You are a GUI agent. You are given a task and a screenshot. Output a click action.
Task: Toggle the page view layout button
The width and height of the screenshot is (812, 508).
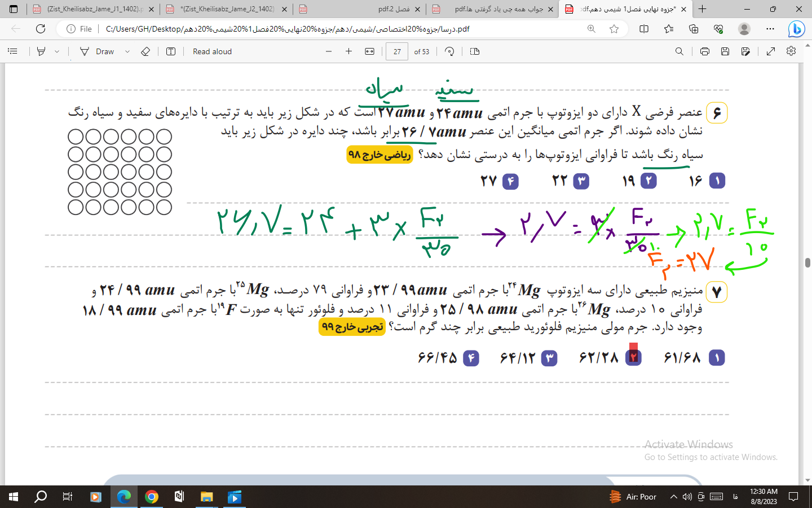475,51
